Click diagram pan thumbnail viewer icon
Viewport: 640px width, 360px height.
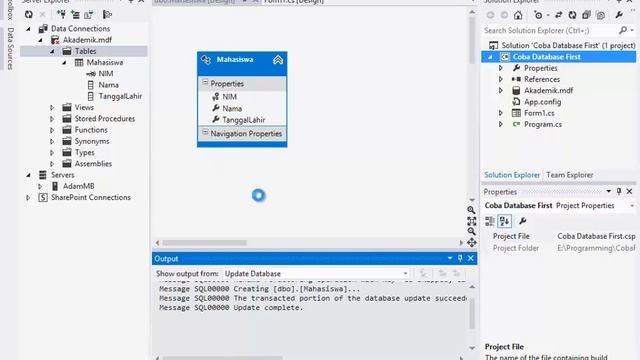[471, 242]
